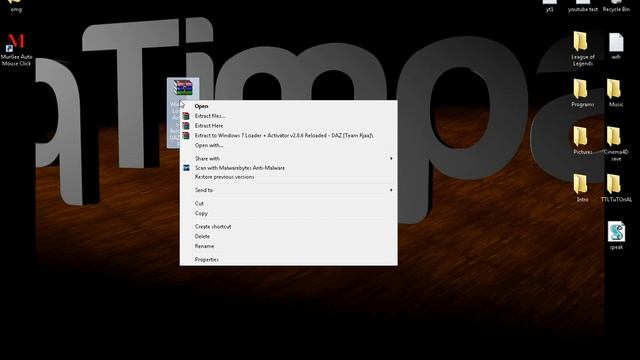Open Properties from context menu

pos(289,260)
